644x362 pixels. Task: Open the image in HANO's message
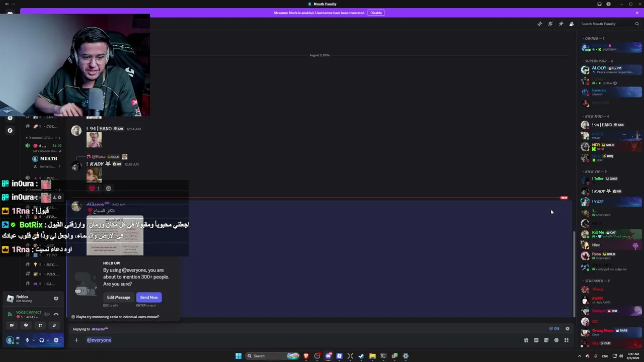click(94, 140)
